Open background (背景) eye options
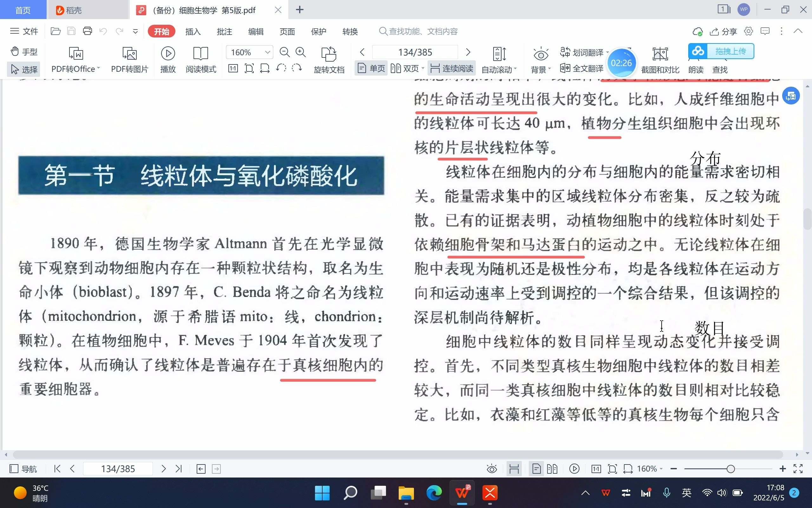Screen dimensions: 812x508 [x=540, y=60]
